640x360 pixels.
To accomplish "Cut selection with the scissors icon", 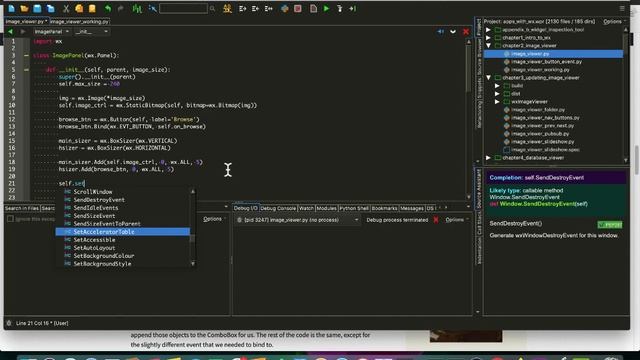I will [x=66, y=8].
